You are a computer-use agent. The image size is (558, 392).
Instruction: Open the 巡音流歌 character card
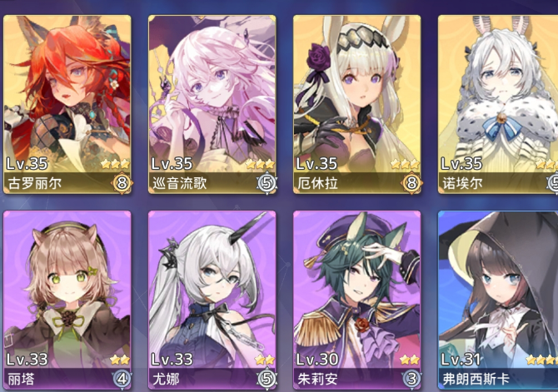(212, 104)
